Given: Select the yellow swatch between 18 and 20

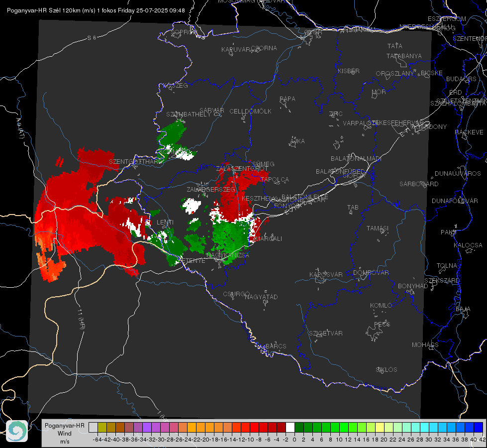Looking at the screenshot, I should (x=380, y=427).
